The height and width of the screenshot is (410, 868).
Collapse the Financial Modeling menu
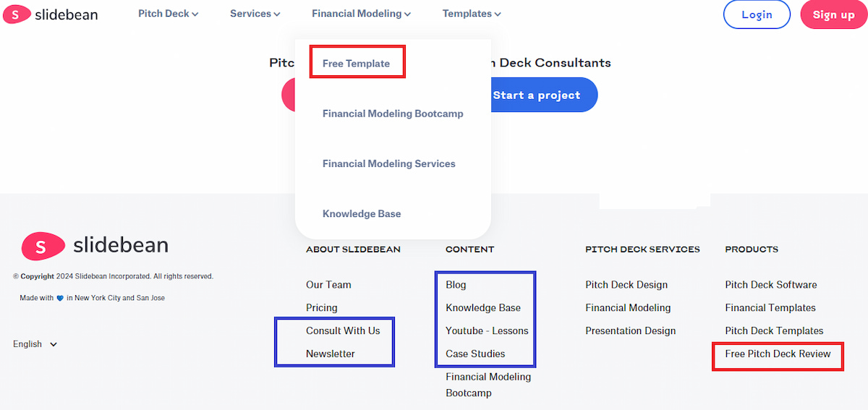tap(361, 14)
